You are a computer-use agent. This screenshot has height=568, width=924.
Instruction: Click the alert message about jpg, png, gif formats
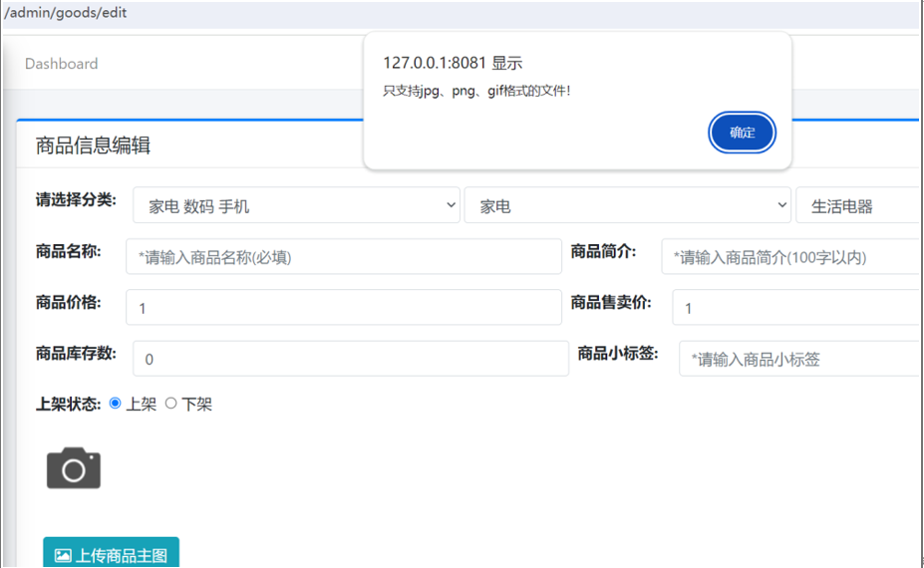[x=477, y=91]
